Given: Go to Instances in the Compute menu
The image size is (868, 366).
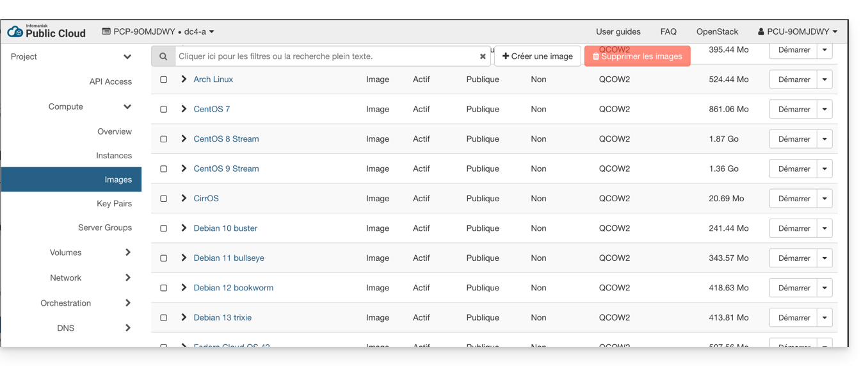Looking at the screenshot, I should coord(113,156).
